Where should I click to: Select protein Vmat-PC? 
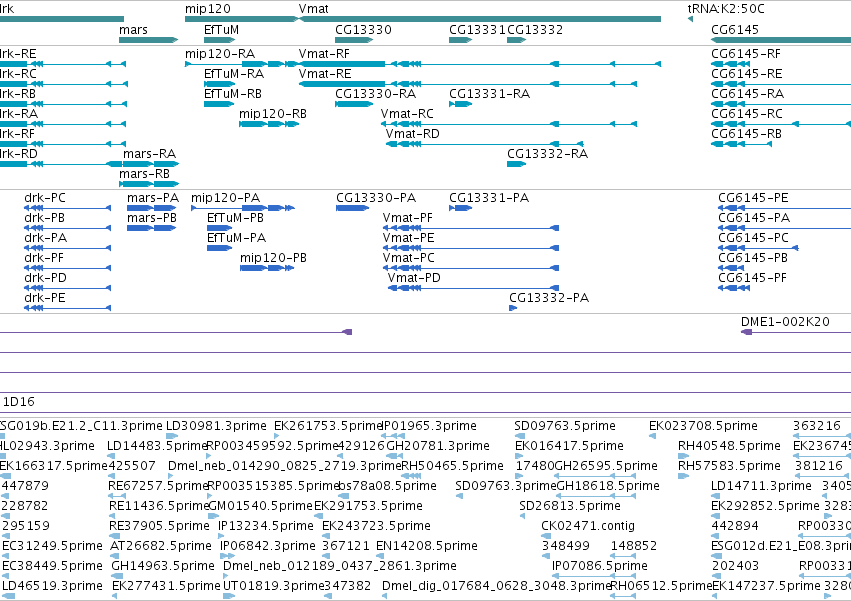pos(471,268)
